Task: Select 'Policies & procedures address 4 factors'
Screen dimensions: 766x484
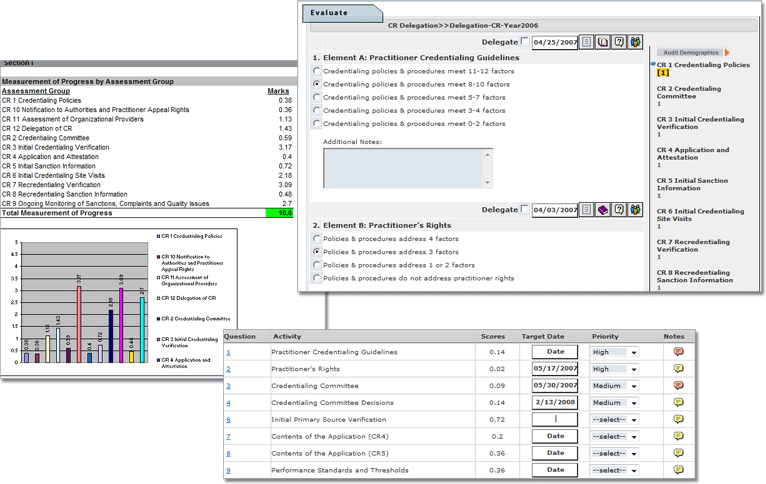Action: pos(318,239)
